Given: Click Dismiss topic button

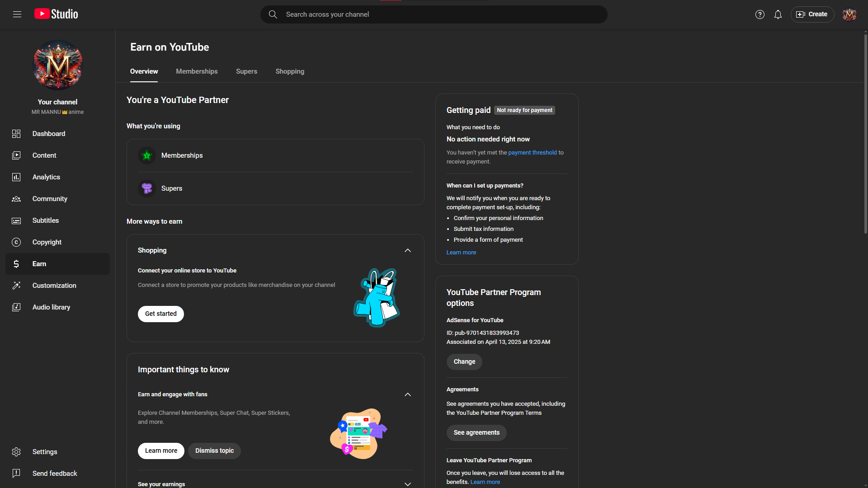Looking at the screenshot, I should click(x=214, y=451).
